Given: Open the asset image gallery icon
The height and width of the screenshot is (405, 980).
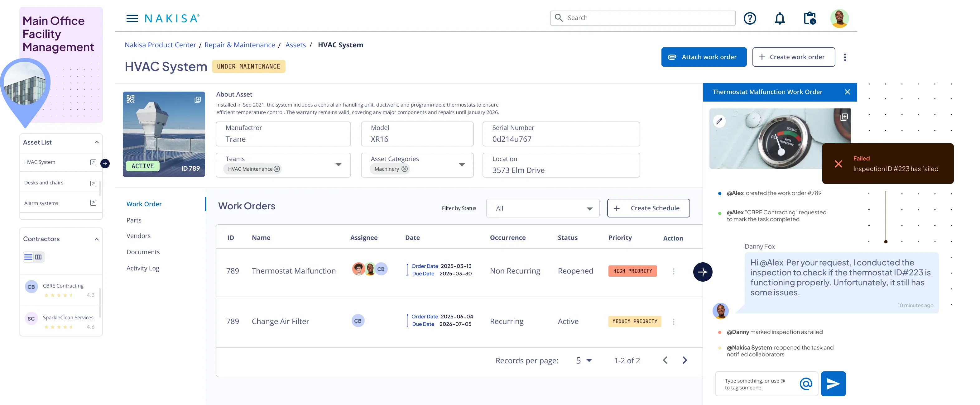Looking at the screenshot, I should pos(197,100).
